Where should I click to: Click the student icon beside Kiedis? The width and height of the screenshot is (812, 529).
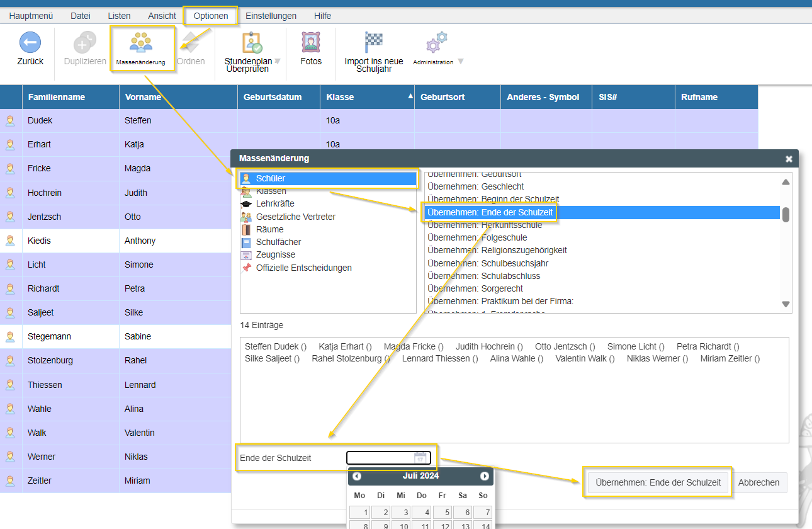pos(10,241)
